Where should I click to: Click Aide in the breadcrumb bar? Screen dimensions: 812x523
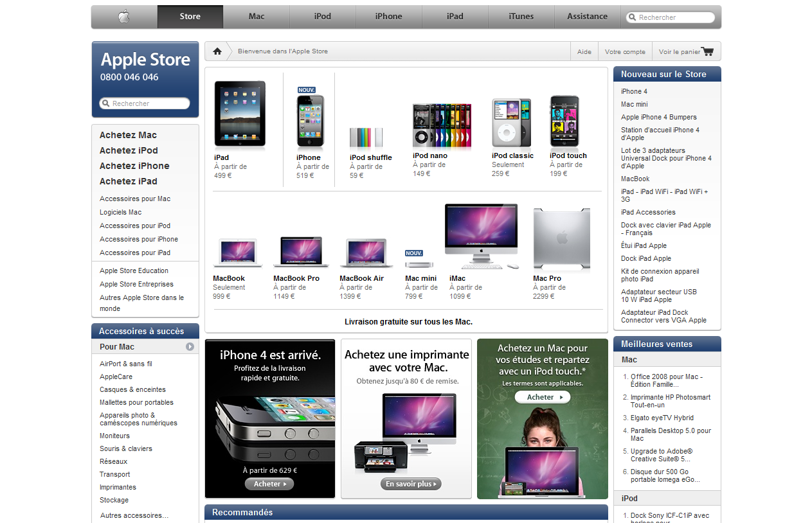click(584, 51)
